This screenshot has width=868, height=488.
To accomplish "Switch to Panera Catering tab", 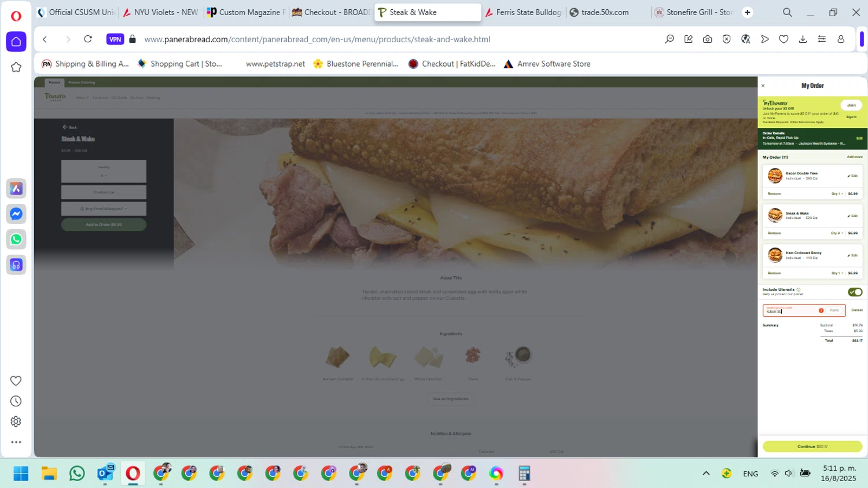I will tap(82, 83).
